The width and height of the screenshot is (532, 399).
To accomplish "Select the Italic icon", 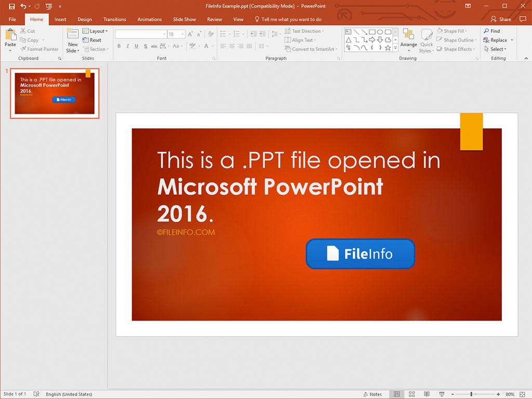I will click(x=127, y=46).
